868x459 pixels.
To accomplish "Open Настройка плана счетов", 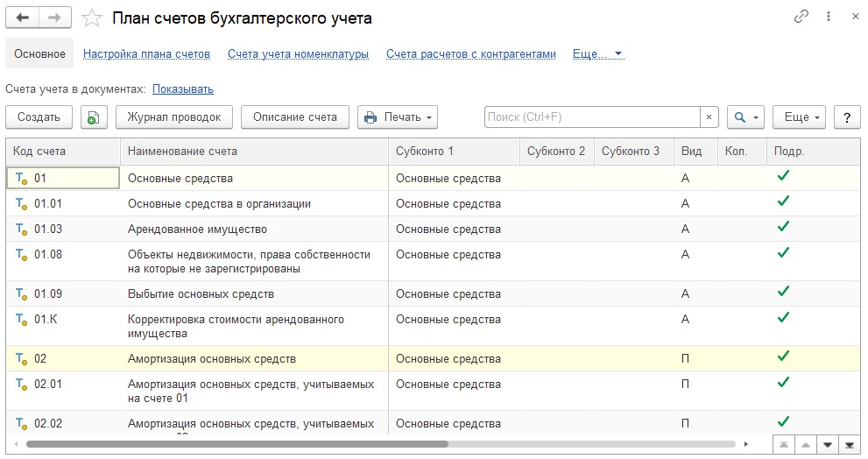I will (x=146, y=54).
